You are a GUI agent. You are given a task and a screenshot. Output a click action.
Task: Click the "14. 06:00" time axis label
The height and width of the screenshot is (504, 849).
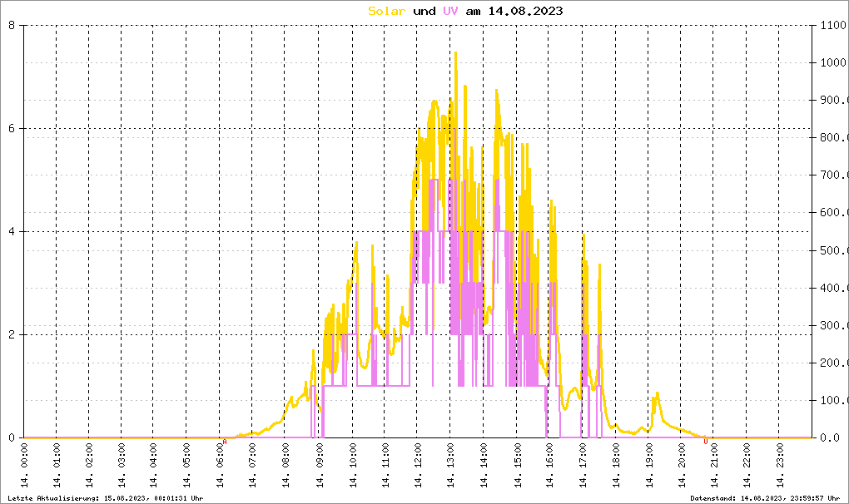tap(221, 468)
